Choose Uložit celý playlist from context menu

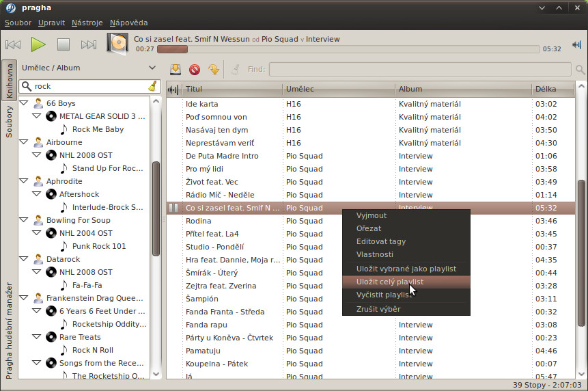click(406, 282)
